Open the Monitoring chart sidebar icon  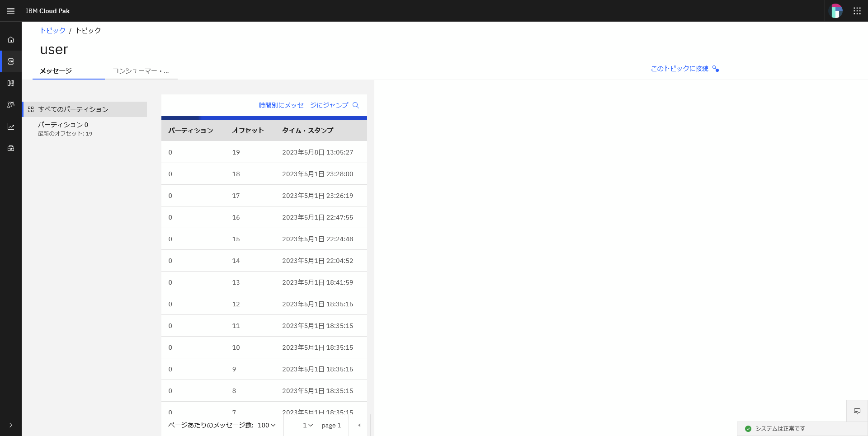point(11,127)
